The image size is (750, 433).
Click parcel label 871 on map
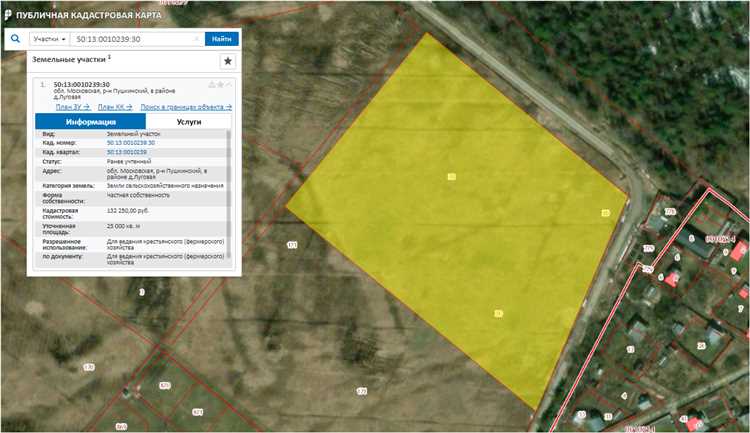tap(198, 411)
